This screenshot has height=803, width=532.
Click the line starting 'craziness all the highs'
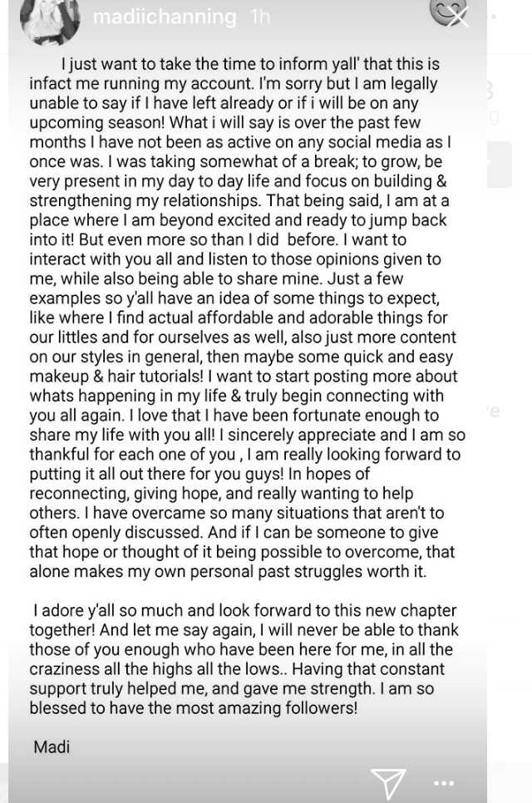237,669
